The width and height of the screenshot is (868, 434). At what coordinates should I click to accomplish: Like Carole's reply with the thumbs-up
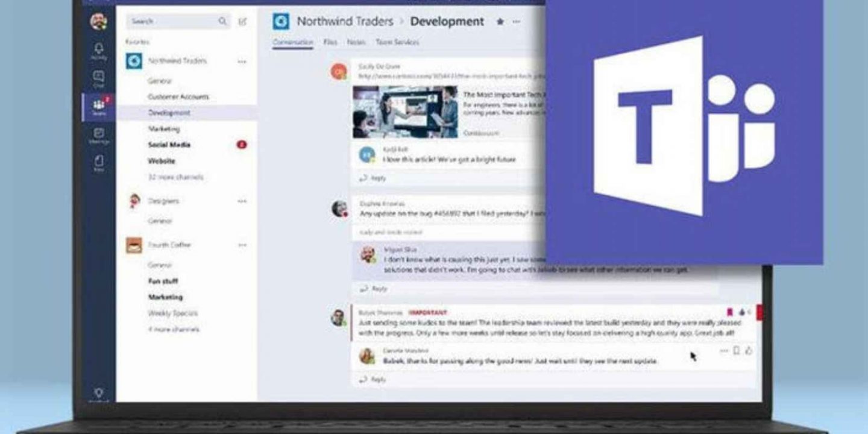coord(749,350)
